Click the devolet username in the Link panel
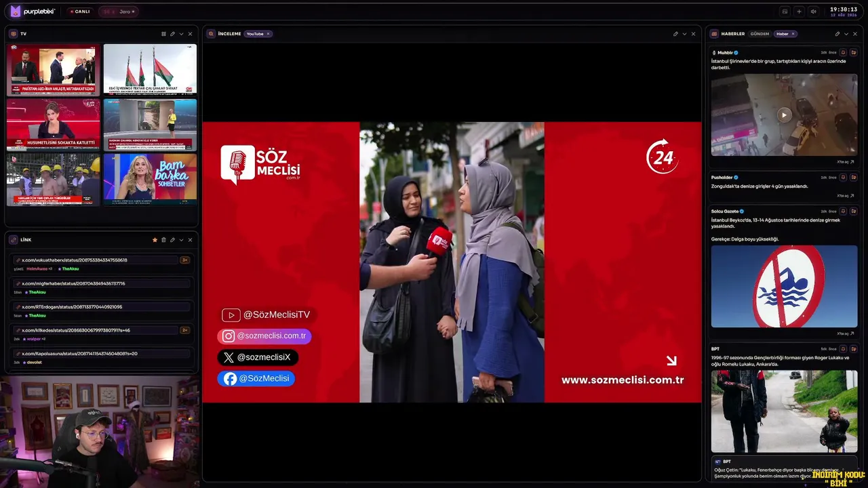 tap(34, 363)
